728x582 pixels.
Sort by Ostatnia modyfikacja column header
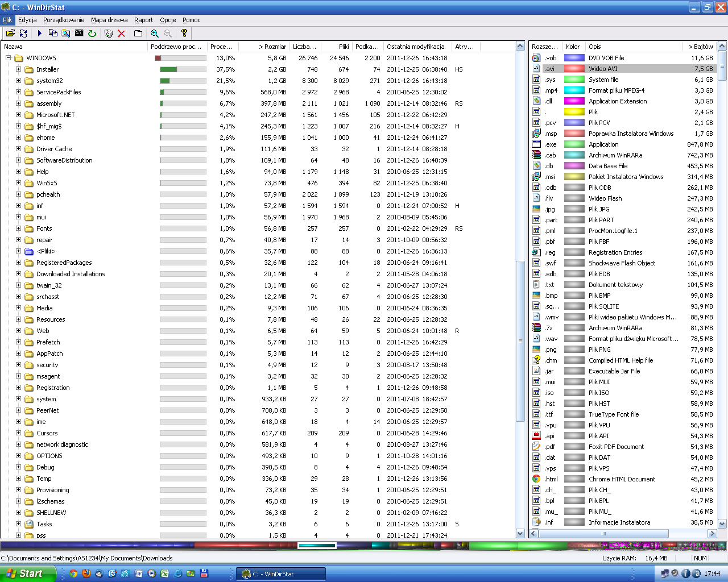(x=418, y=47)
